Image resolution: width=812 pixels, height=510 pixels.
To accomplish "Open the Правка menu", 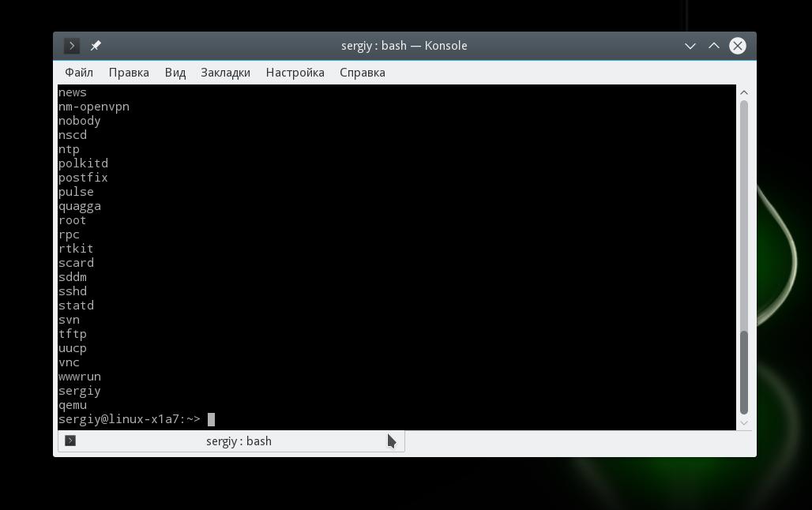I will pos(129,73).
